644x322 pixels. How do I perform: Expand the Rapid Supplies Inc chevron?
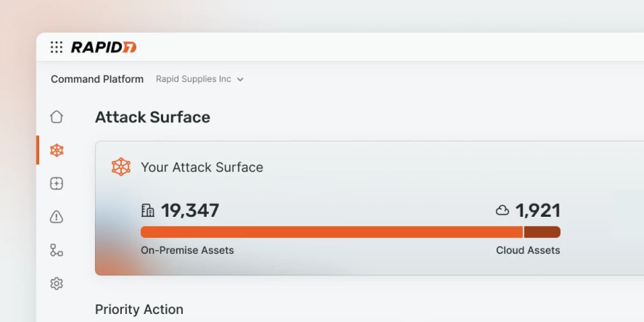click(240, 79)
